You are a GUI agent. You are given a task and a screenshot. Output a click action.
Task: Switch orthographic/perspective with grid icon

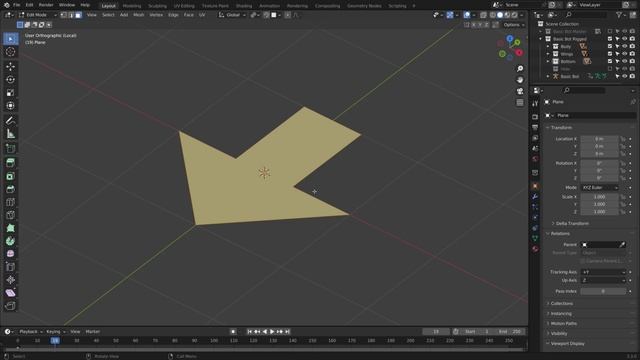tap(520, 102)
